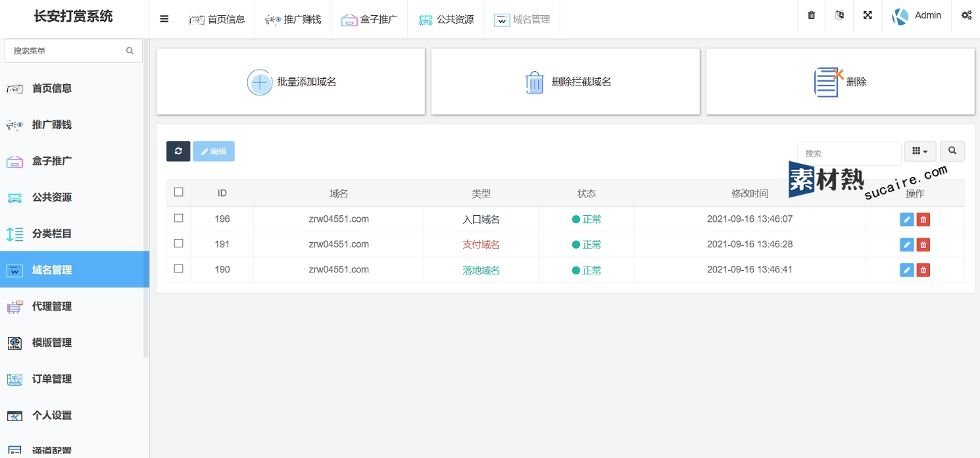Open 首页信息 in the sidebar
The width and height of the screenshot is (980, 458).
point(74,88)
